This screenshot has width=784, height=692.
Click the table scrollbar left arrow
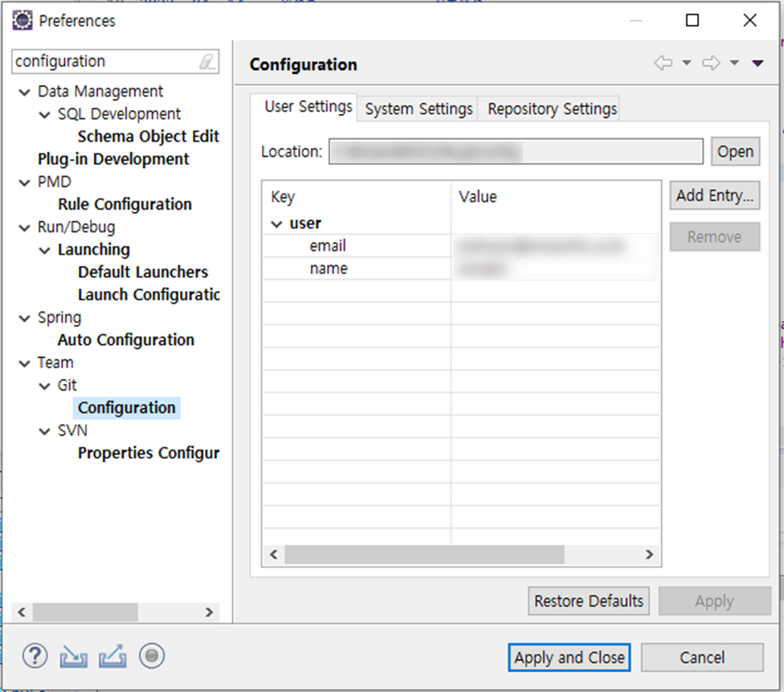coord(273,555)
